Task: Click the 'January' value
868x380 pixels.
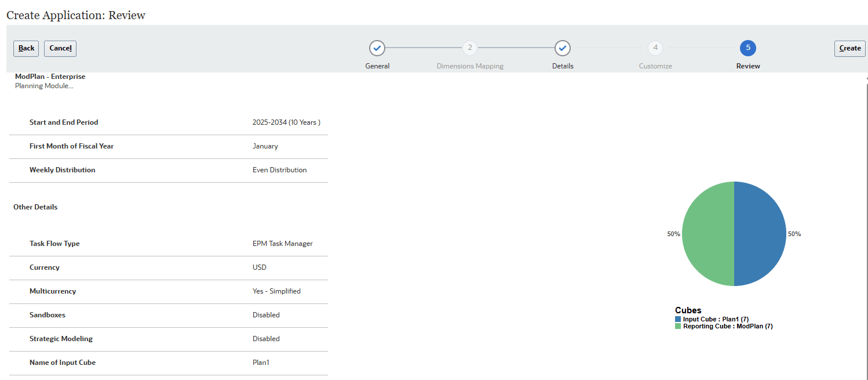Action: (x=265, y=146)
